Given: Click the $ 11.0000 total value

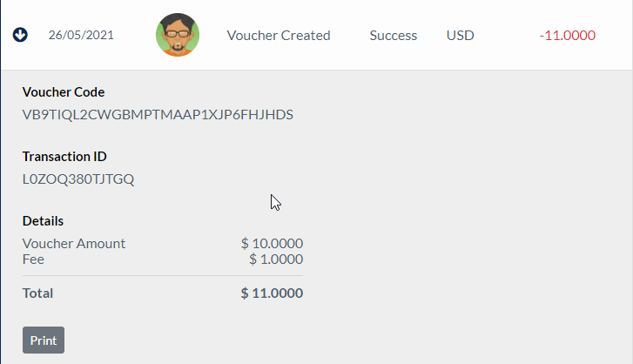Looking at the screenshot, I should tap(272, 293).
